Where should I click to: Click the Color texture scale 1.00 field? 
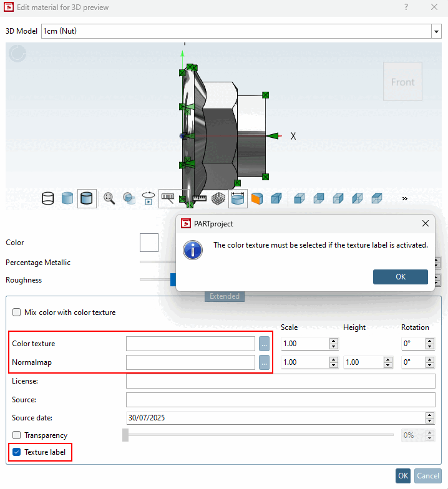305,343
